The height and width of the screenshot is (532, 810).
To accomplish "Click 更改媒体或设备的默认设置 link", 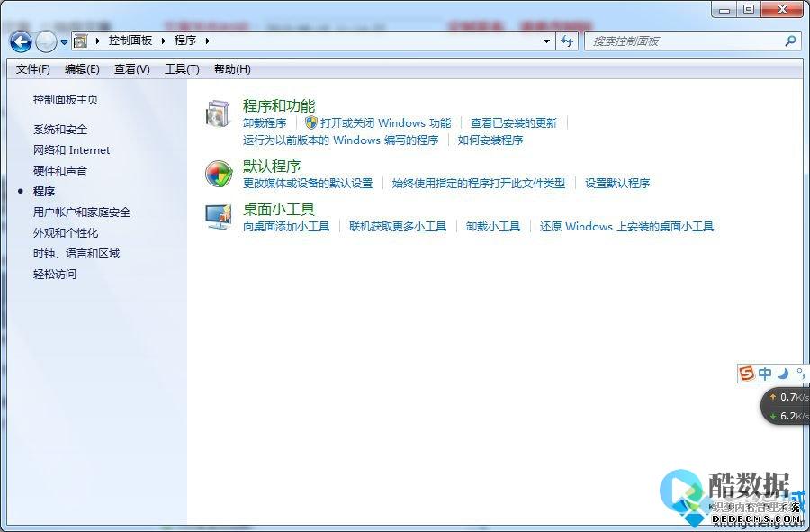I will tap(308, 184).
